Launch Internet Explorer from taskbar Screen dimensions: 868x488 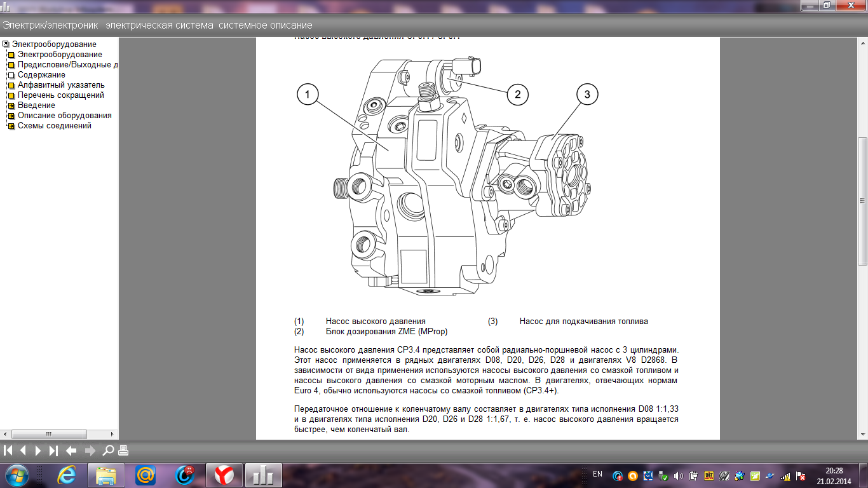pyautogui.click(x=67, y=475)
